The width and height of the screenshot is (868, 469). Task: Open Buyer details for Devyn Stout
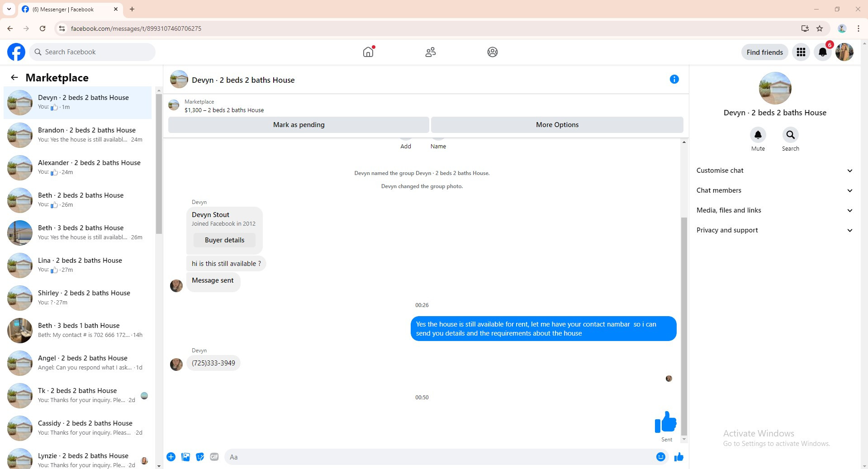pyautogui.click(x=224, y=240)
